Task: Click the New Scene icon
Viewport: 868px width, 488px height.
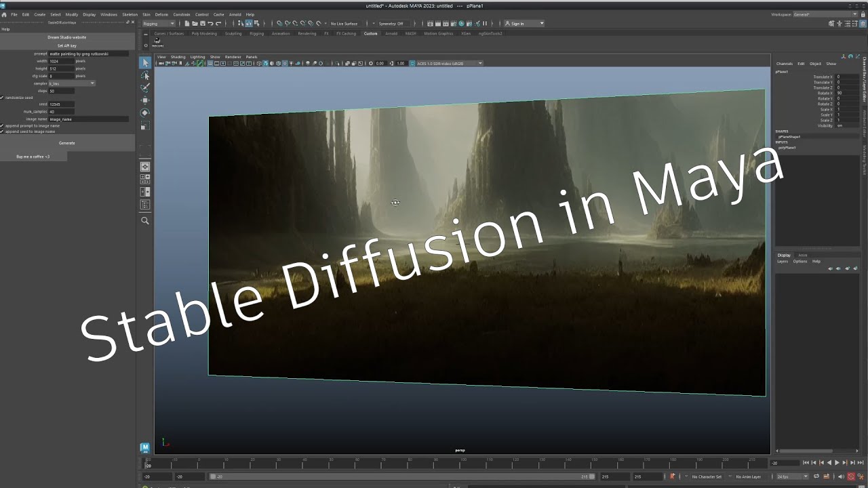Action: coord(187,24)
